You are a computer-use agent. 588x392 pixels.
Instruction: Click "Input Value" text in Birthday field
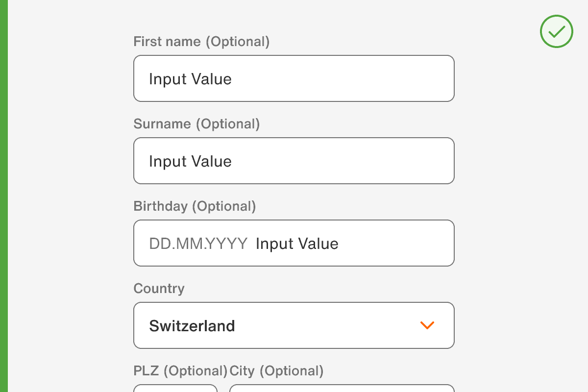point(297,244)
